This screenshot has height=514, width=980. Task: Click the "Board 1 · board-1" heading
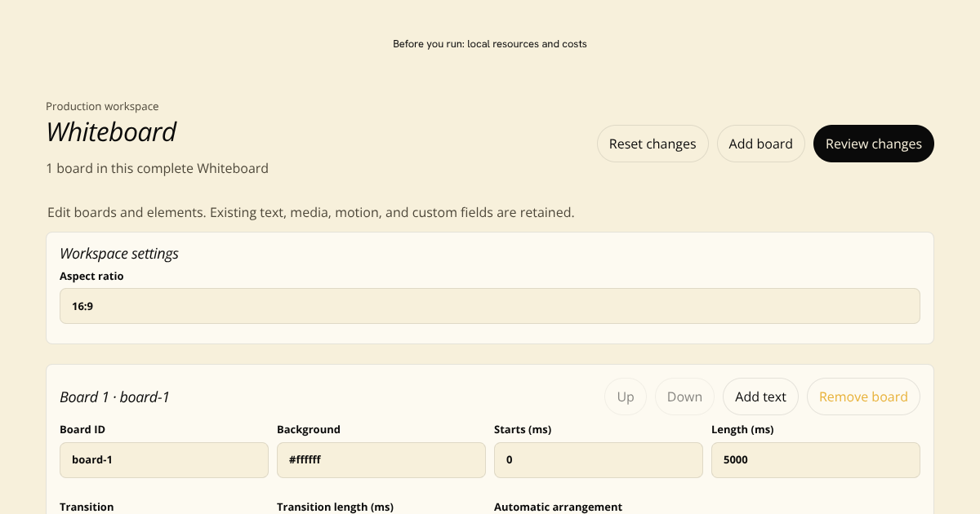pos(114,397)
